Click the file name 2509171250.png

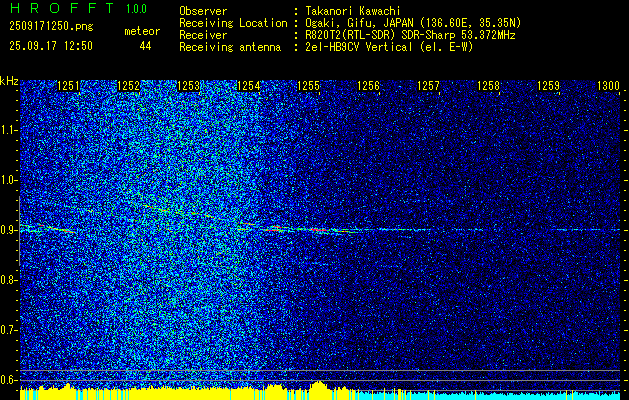[x=51, y=27]
